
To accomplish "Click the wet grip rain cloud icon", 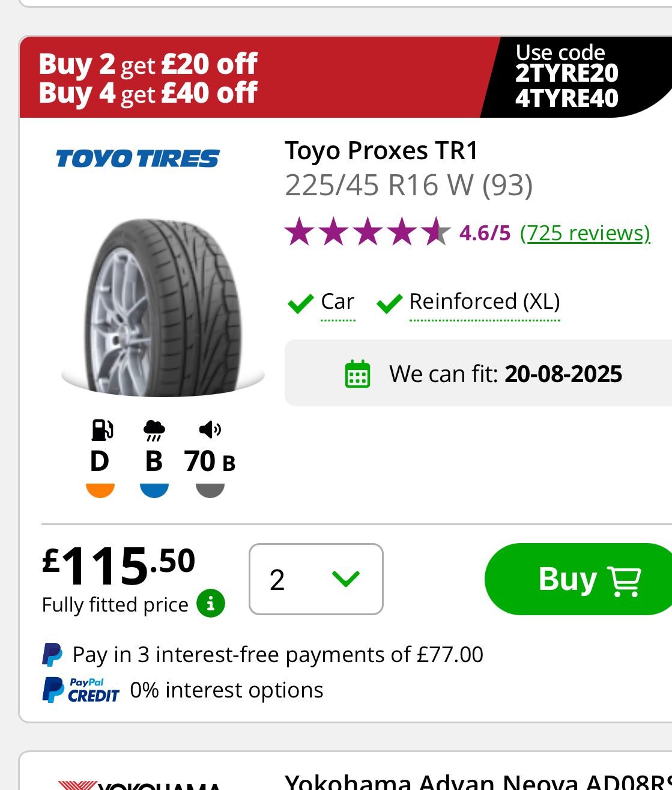I will (154, 430).
